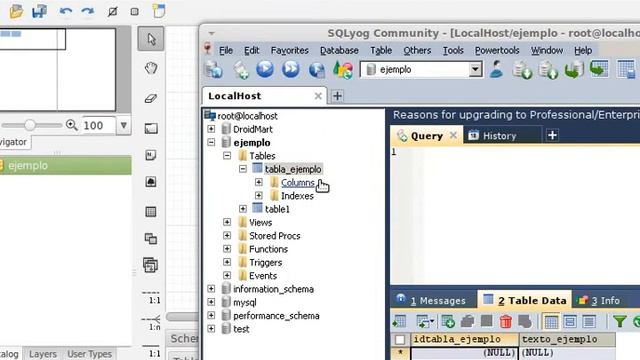
Task: Click the zoom value field showing 100
Action: pos(98,125)
